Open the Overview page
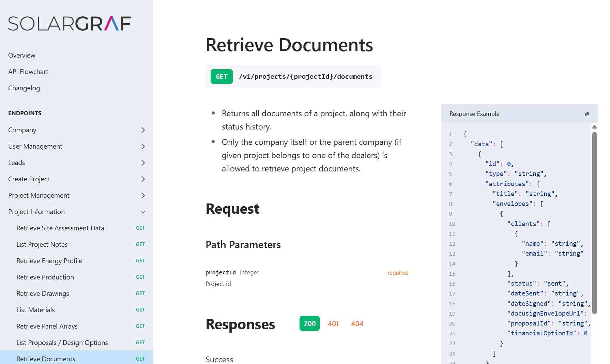 click(22, 55)
